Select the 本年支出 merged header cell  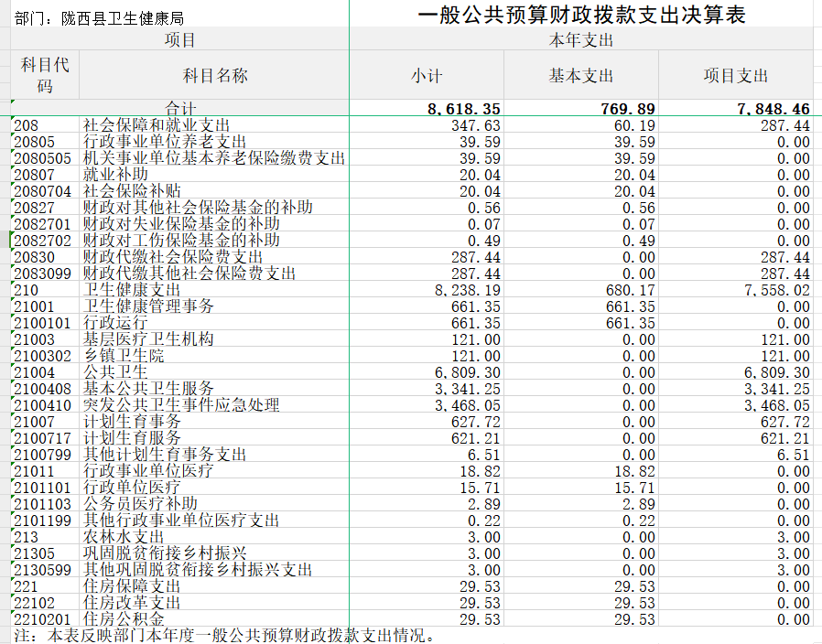click(x=581, y=40)
